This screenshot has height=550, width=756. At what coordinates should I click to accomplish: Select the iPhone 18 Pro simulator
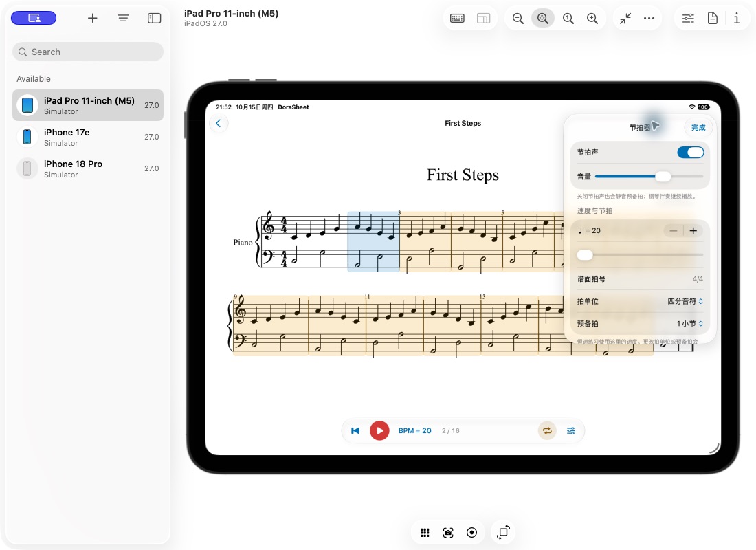point(88,168)
